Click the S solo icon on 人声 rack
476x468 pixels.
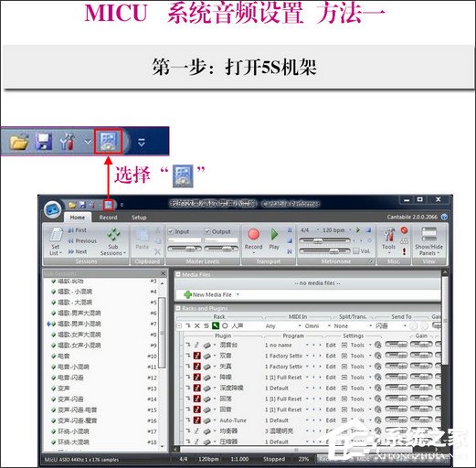pos(206,325)
